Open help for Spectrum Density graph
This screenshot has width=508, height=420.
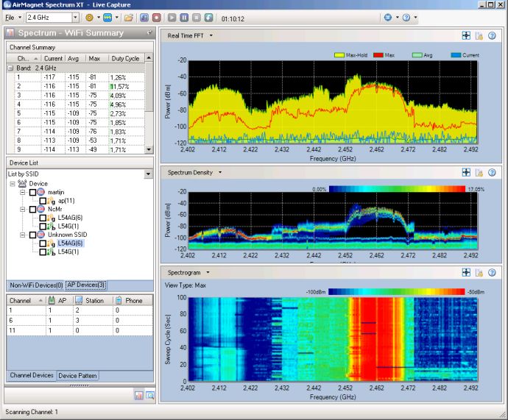(x=492, y=172)
